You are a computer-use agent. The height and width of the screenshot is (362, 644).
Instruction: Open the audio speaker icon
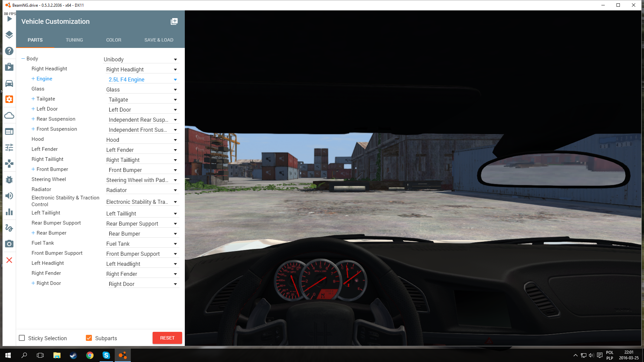pos(9,196)
